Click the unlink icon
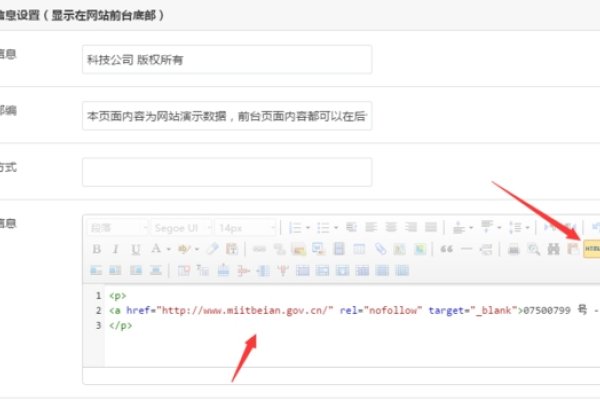The width and height of the screenshot is (600, 400). tap(279, 249)
